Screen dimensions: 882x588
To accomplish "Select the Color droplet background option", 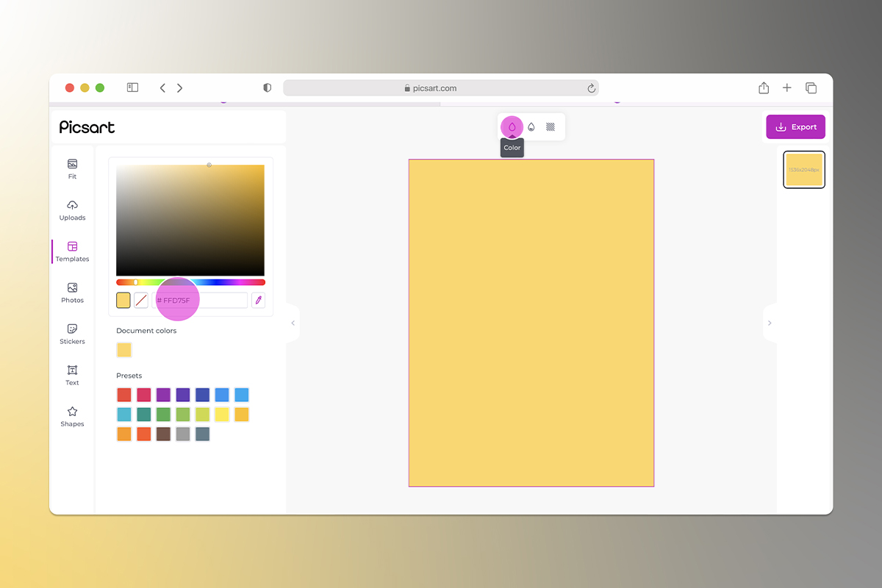I will click(512, 127).
